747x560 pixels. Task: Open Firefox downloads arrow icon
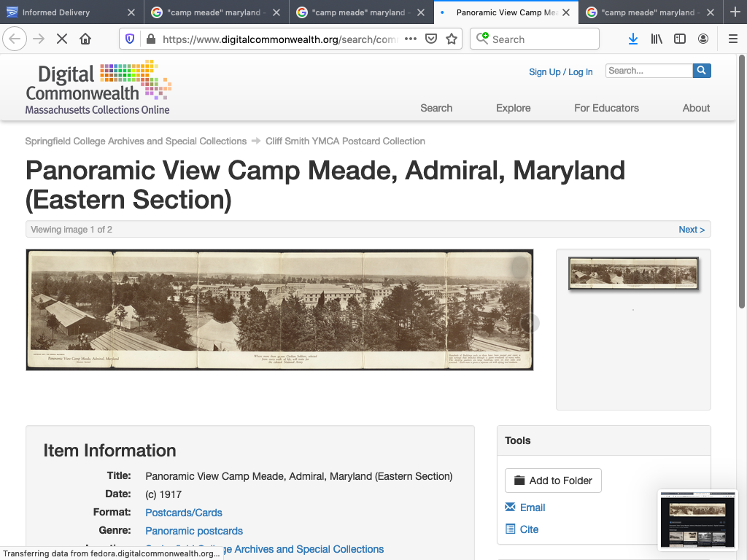click(632, 39)
